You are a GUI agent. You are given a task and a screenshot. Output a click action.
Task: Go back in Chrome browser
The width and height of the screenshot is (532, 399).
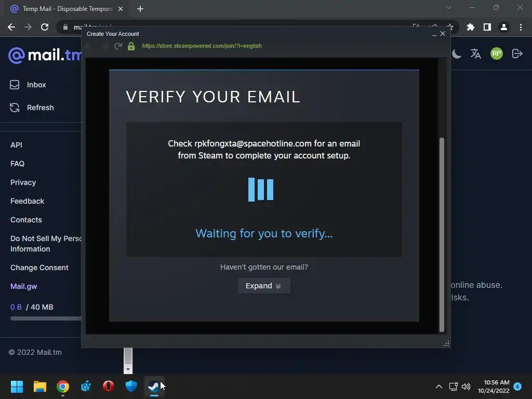[x=11, y=27]
